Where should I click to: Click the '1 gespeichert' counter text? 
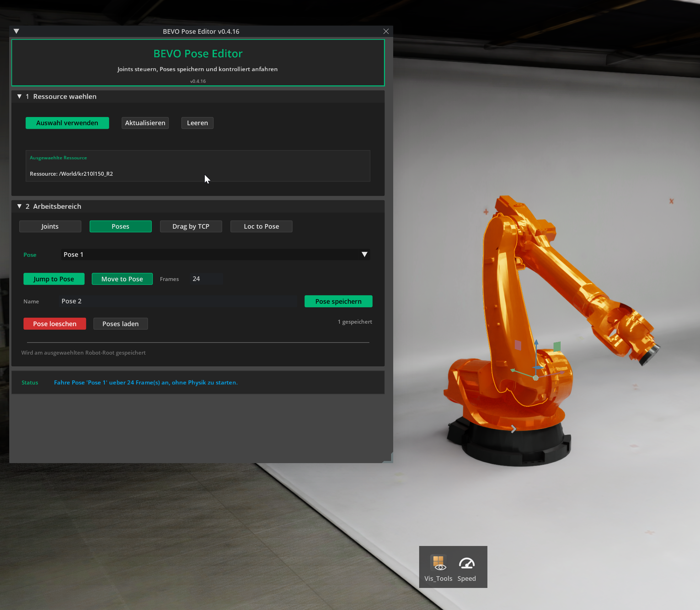355,322
